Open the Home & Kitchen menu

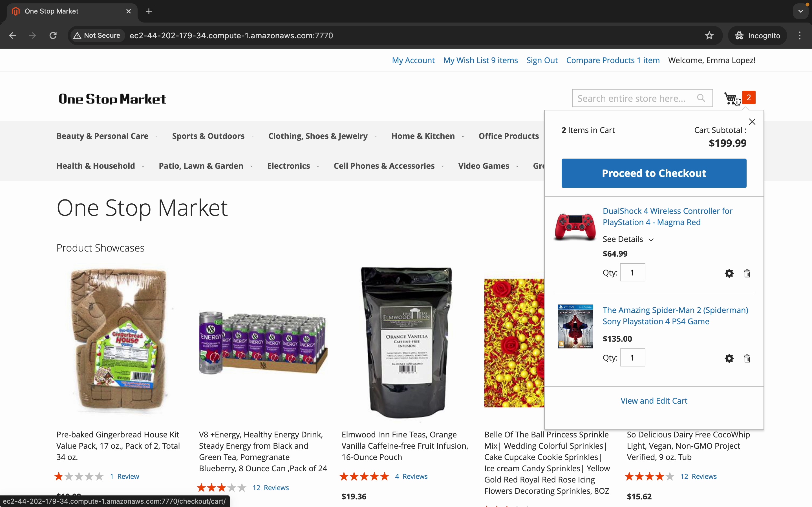pos(427,136)
